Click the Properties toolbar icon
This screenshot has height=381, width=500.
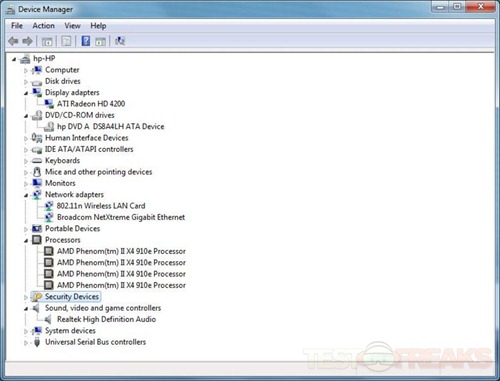(66, 41)
